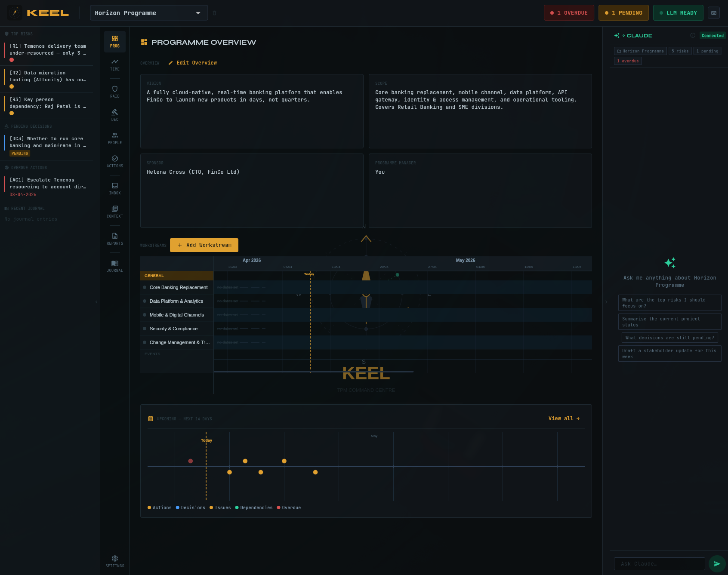Send a message to Claude

pyautogui.click(x=716, y=563)
